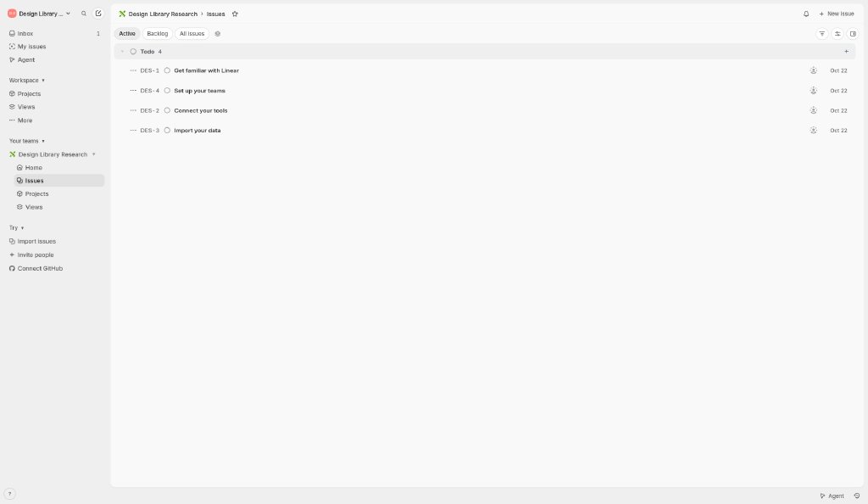The height and width of the screenshot is (504, 868).
Task: Add an issue to Todo with plus icon
Action: (846, 52)
